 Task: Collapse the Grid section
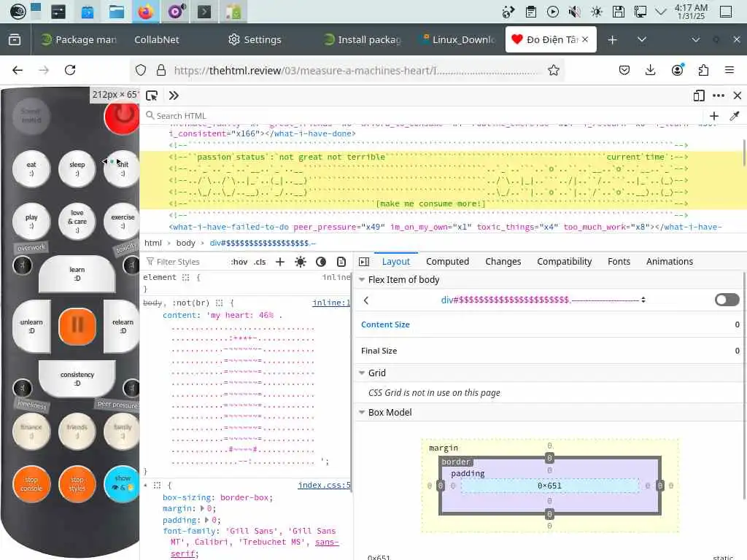(x=362, y=373)
